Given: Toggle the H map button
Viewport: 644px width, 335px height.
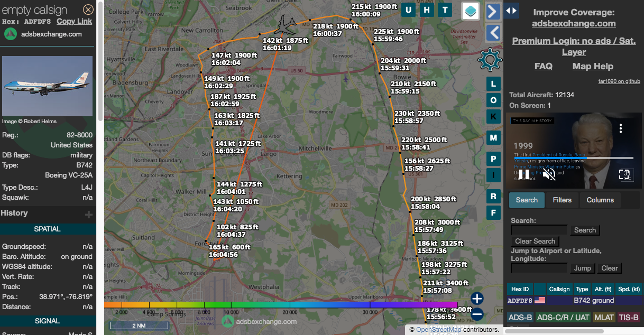Looking at the screenshot, I should pyautogui.click(x=427, y=10).
